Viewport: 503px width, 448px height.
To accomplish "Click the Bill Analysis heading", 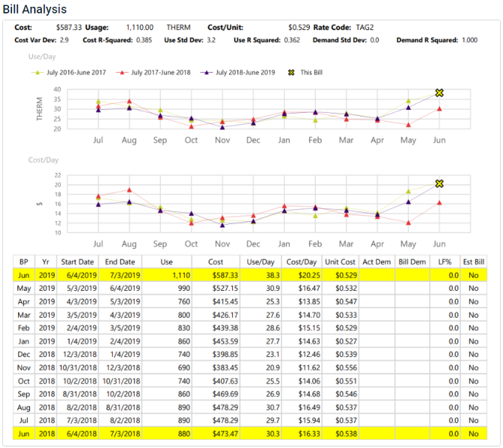I will point(35,10).
